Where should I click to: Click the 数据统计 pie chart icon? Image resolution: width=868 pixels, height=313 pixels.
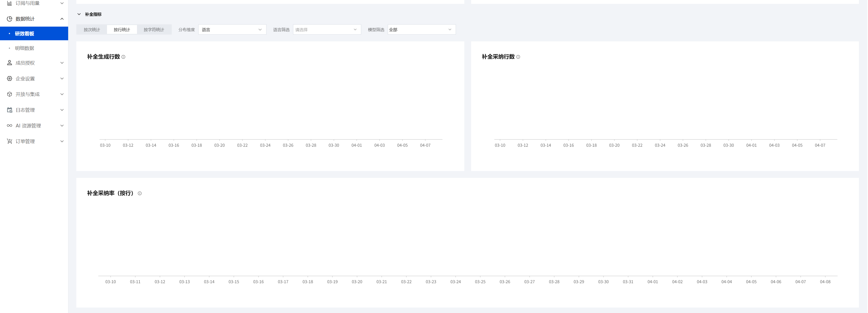coord(10,19)
